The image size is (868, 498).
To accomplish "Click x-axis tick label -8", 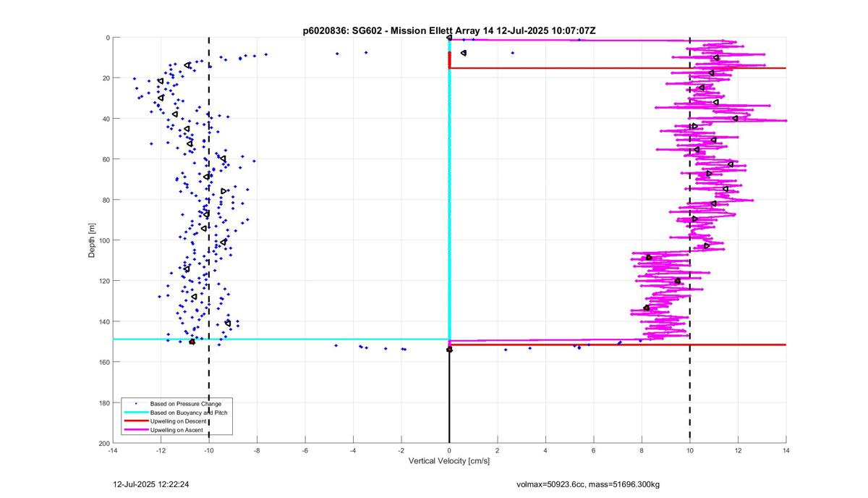I will click(x=257, y=450).
